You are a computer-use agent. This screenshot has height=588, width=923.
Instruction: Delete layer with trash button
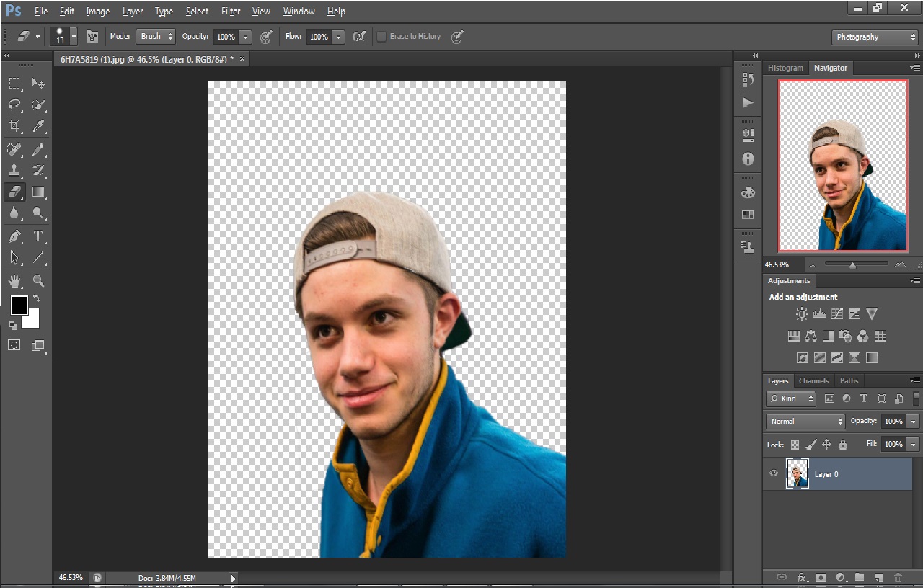coord(898,578)
